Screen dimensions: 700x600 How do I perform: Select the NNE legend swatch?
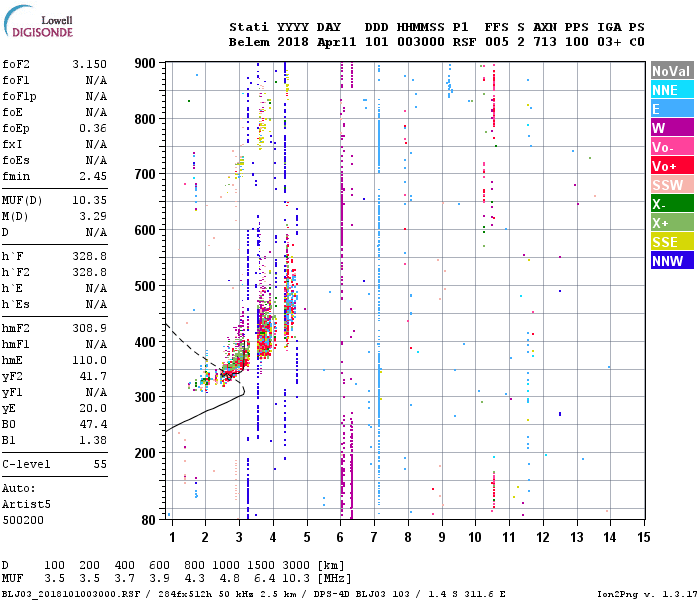(x=672, y=90)
